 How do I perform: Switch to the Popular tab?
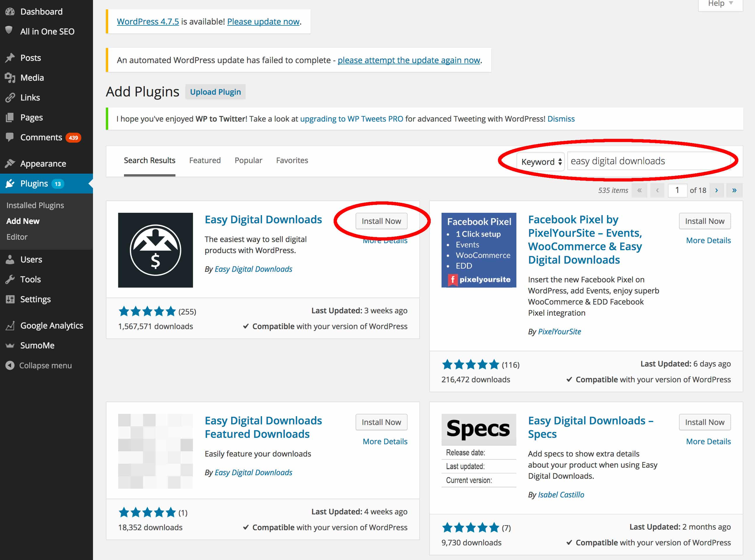click(x=248, y=160)
